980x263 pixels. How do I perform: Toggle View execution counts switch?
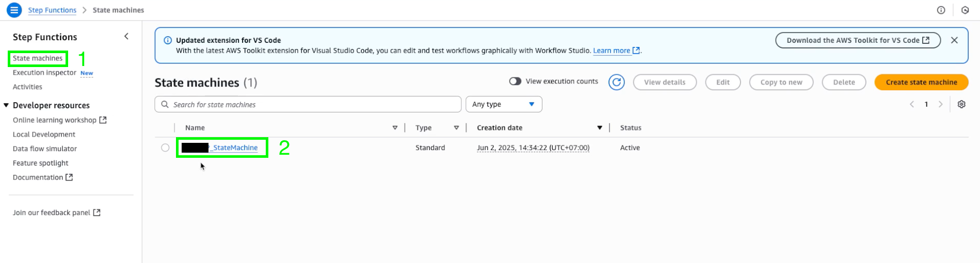point(515,81)
